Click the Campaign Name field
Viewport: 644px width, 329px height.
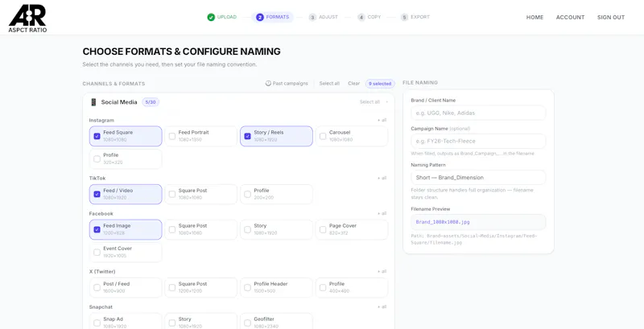pos(478,141)
